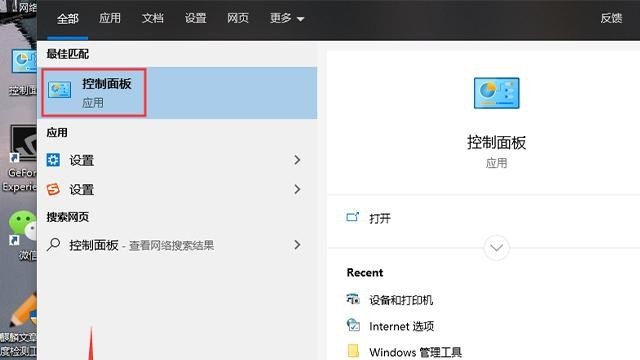Click the 控制面板 icon in best match
Image resolution: width=640 pixels, height=360 pixels.
pyautogui.click(x=60, y=90)
